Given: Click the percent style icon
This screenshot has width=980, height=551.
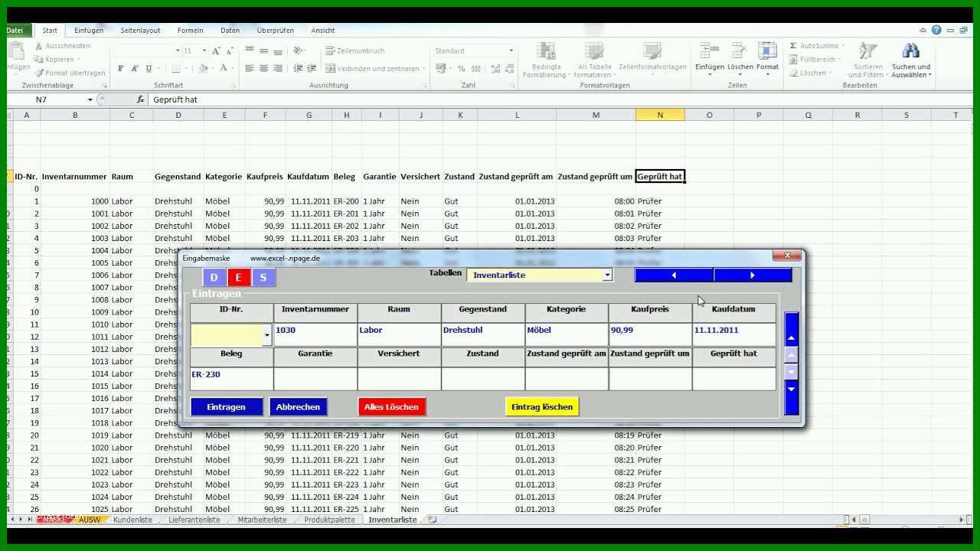Looking at the screenshot, I should pyautogui.click(x=461, y=68).
